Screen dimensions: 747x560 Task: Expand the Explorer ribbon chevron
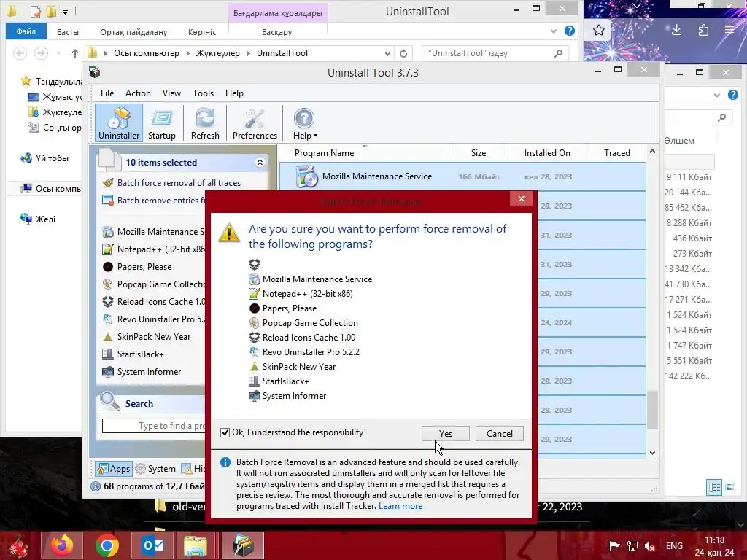554,31
